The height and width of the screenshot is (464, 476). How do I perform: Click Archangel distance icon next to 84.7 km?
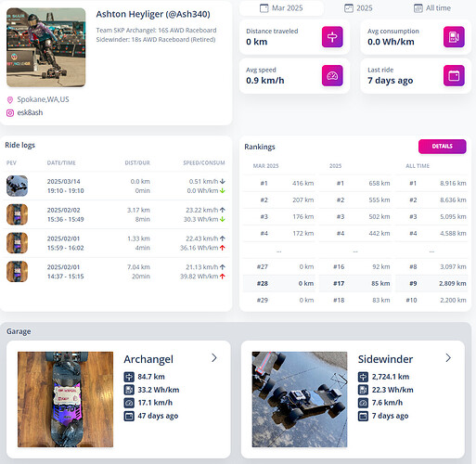pyautogui.click(x=129, y=377)
